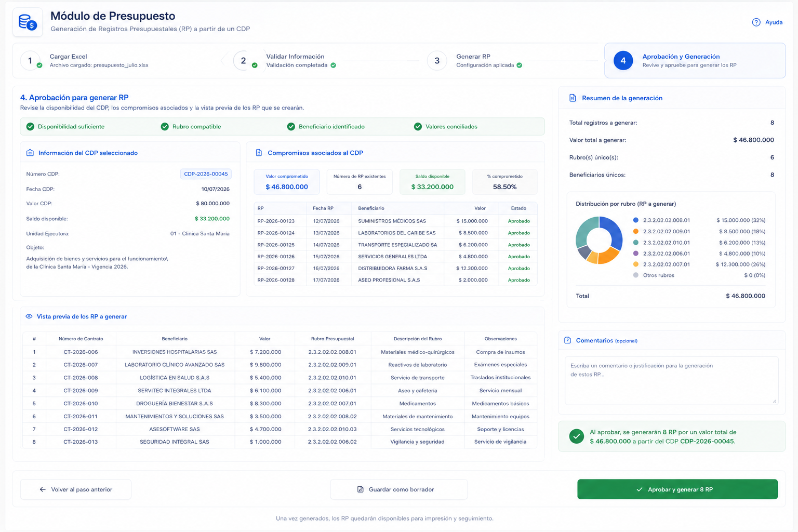Click the orange legend dot for 2.3.2.02.02.009.01
798x532 pixels.
point(636,232)
